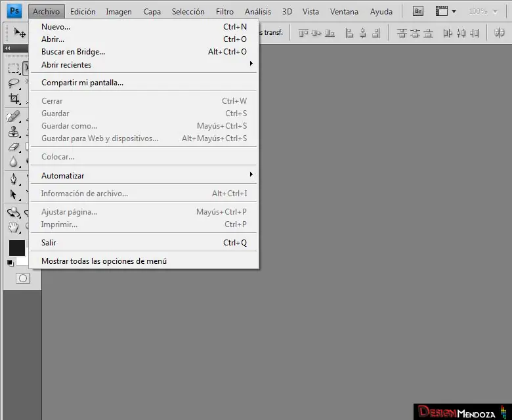The height and width of the screenshot is (420, 512).
Task: Click Distribute bottom edges icon
Action: click(428, 33)
